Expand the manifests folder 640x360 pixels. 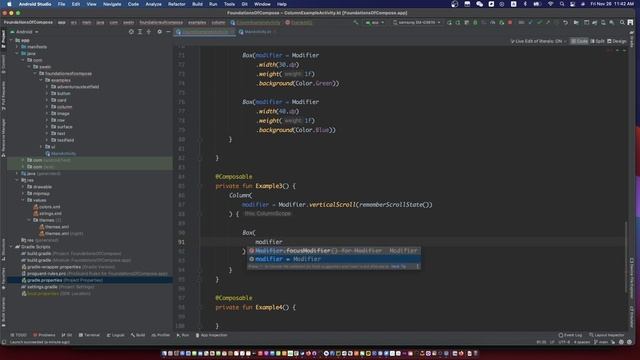(x=17, y=47)
